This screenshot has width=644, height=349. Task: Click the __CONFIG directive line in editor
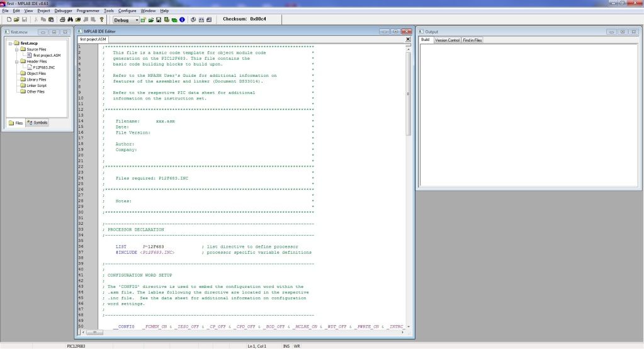259,327
